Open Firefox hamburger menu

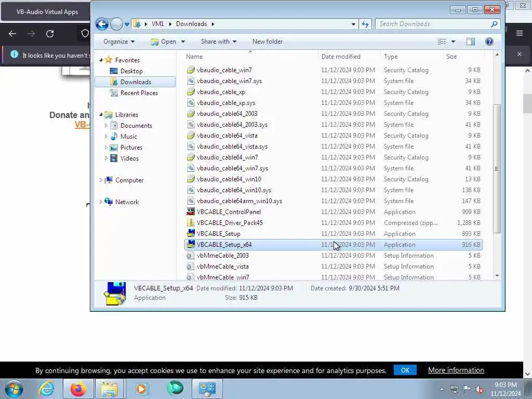pos(519,33)
